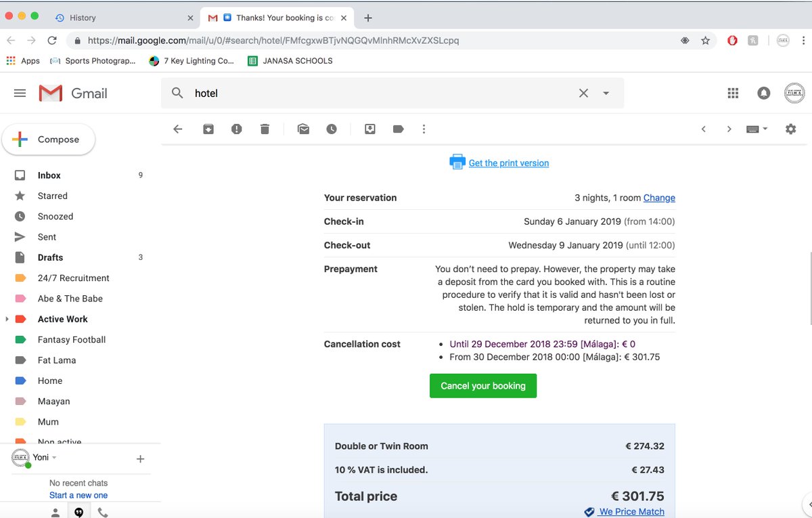Open the account avatar in Gmail header
The height and width of the screenshot is (518, 812).
(x=794, y=93)
